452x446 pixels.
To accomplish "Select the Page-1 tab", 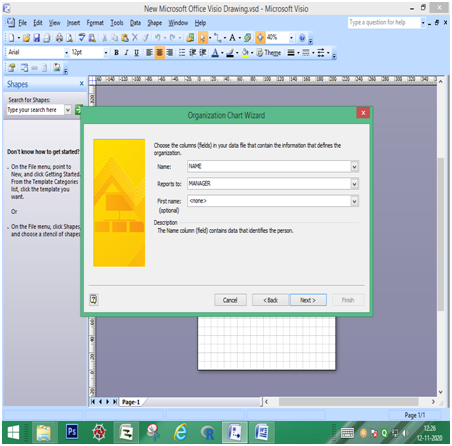I will [131, 402].
